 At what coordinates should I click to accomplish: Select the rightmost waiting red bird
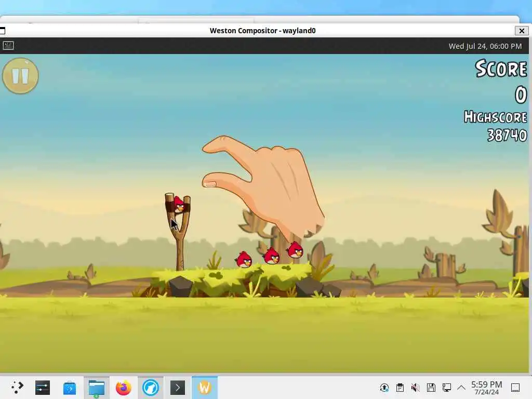(x=295, y=250)
